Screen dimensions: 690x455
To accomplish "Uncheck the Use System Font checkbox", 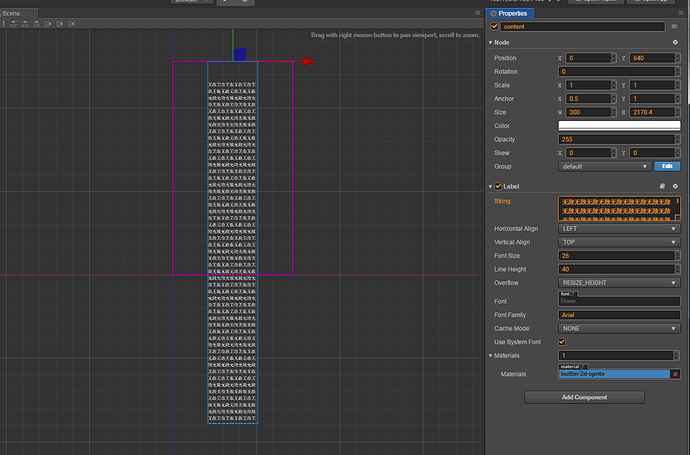I will [x=561, y=341].
